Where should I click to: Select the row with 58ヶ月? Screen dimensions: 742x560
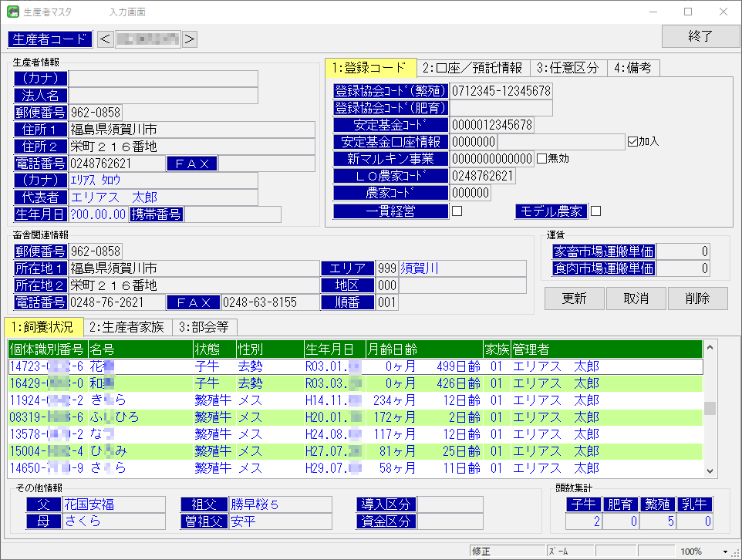[356, 468]
